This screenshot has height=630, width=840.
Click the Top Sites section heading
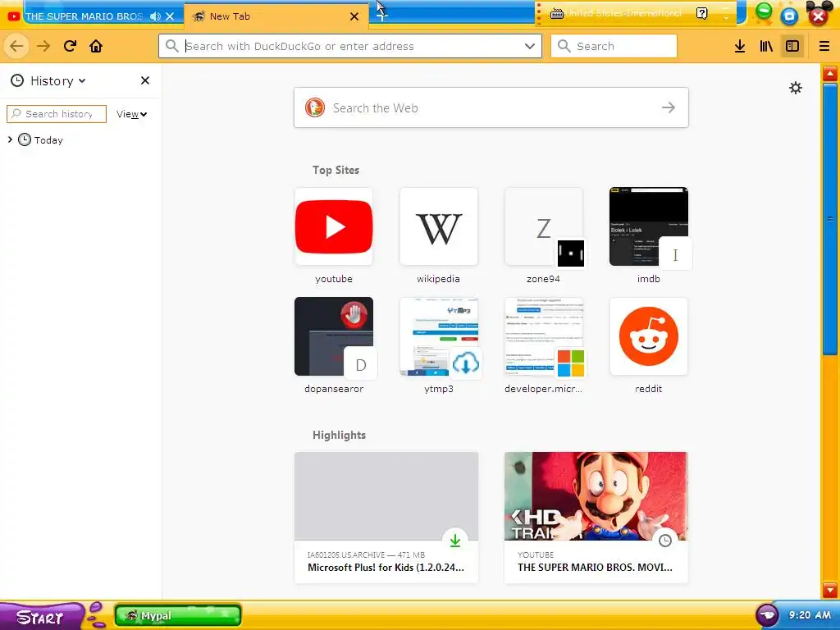click(x=336, y=170)
